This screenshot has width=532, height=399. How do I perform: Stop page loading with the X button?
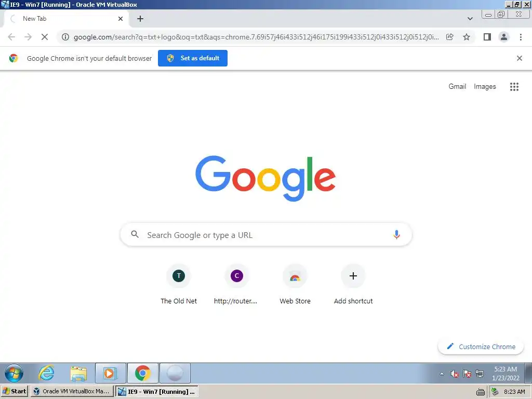45,37
